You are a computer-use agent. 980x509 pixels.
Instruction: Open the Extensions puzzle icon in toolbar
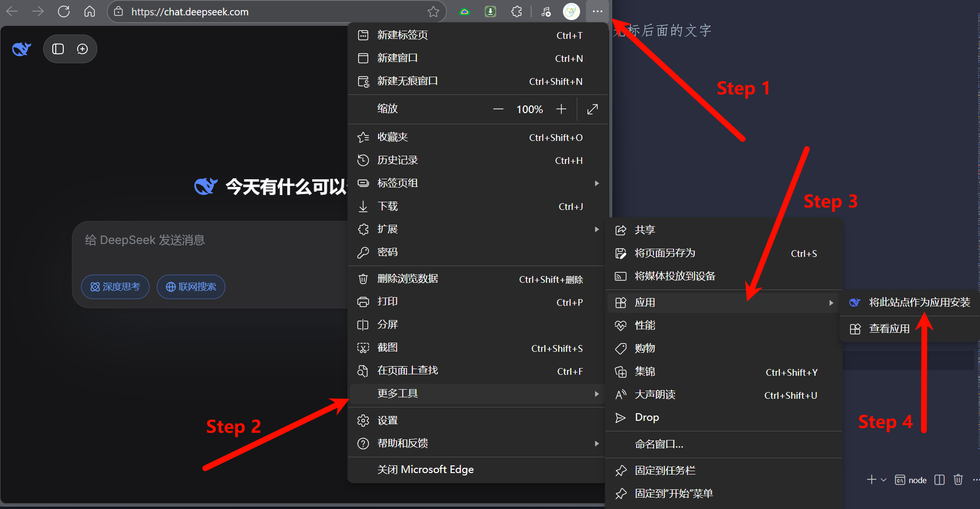(516, 12)
